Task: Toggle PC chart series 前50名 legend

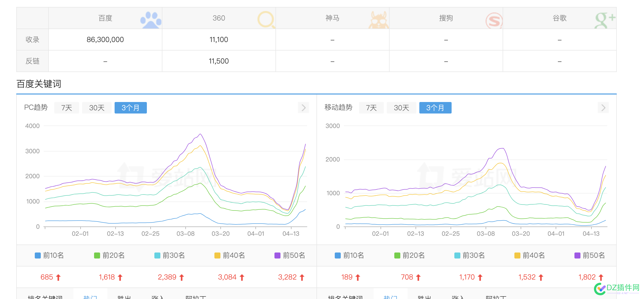Action: pyautogui.click(x=290, y=255)
